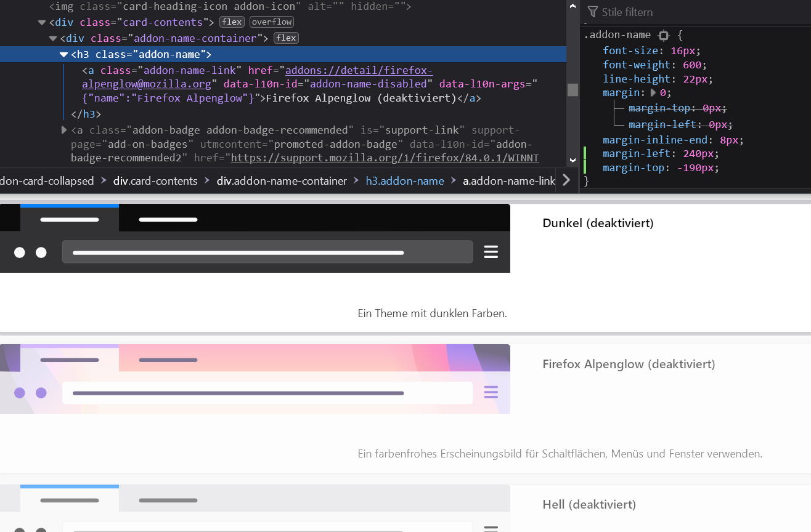Image resolution: width=811 pixels, height=532 pixels.
Task: Select div.addon-name-container in breadcrumbs
Action: [x=281, y=181]
